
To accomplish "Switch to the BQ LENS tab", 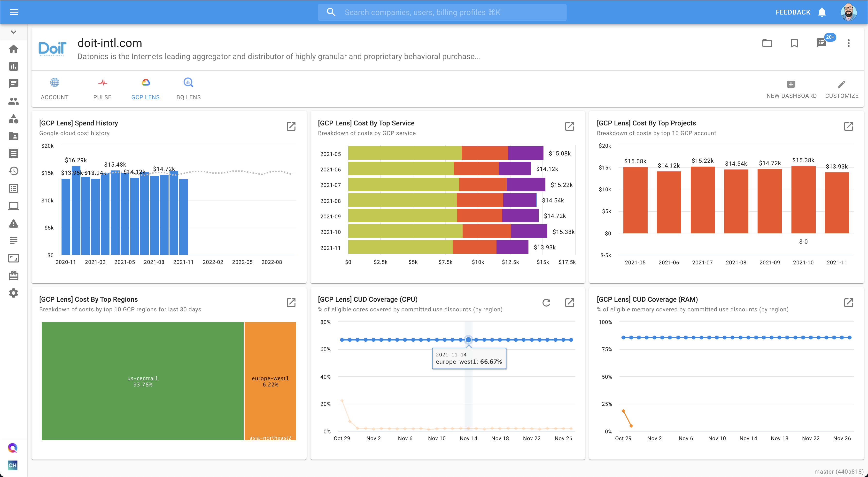I will pyautogui.click(x=188, y=89).
